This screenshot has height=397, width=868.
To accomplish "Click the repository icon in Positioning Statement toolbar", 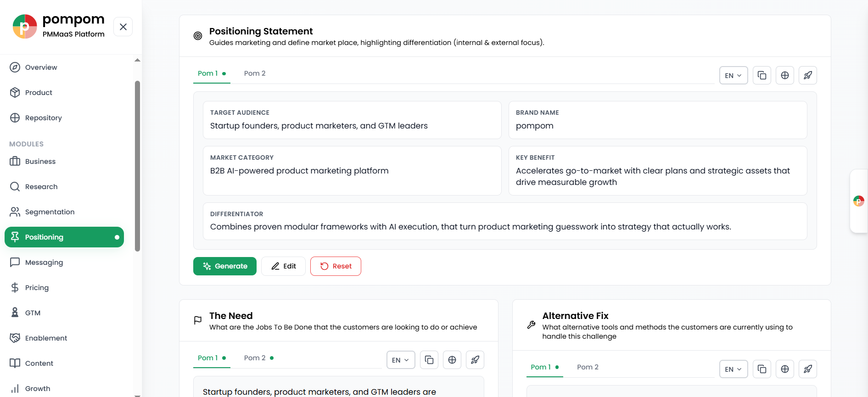I will (x=785, y=75).
